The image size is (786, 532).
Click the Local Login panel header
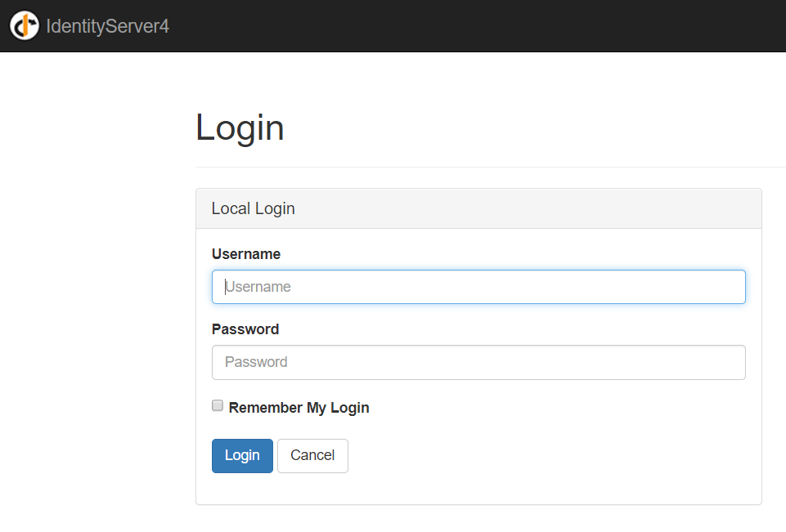pyautogui.click(x=478, y=209)
